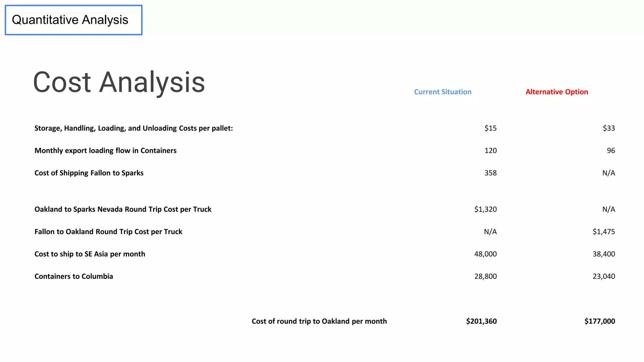Screen dimensions: 644x362
Task: Click the $15 current storage cost value
Action: point(490,128)
